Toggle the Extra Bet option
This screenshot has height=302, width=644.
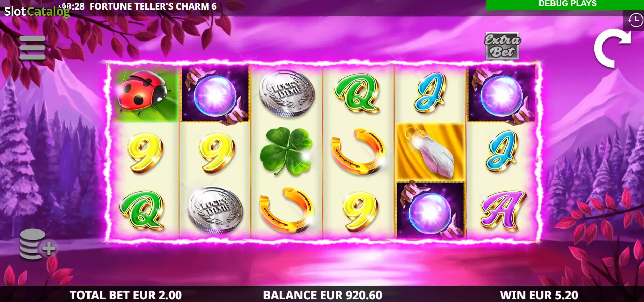click(502, 46)
